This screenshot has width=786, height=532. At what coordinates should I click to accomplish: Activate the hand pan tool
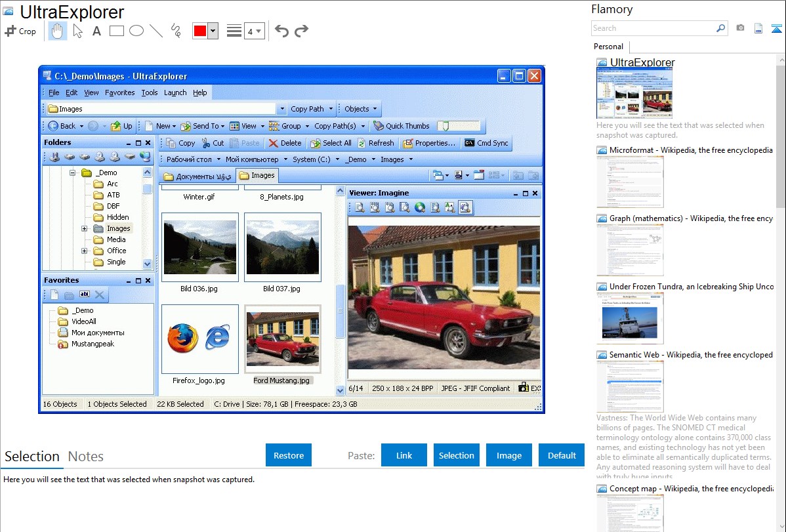pos(57,31)
